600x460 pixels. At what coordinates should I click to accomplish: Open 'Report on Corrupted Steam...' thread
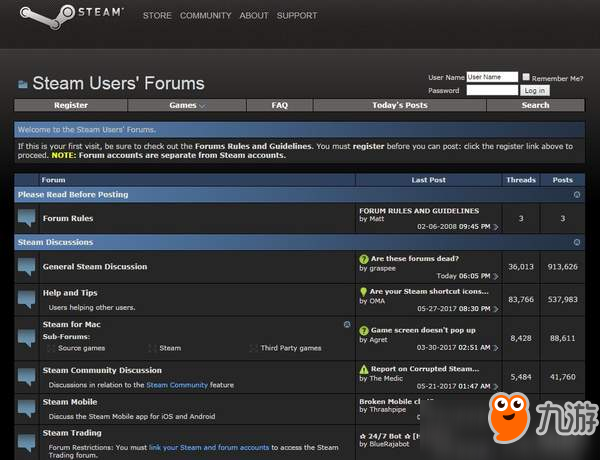tap(425, 369)
